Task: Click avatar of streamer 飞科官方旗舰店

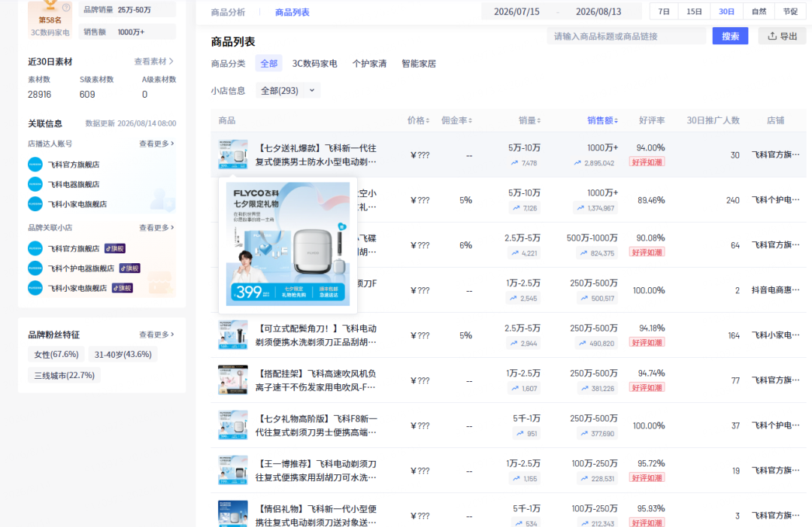Action: point(35,165)
